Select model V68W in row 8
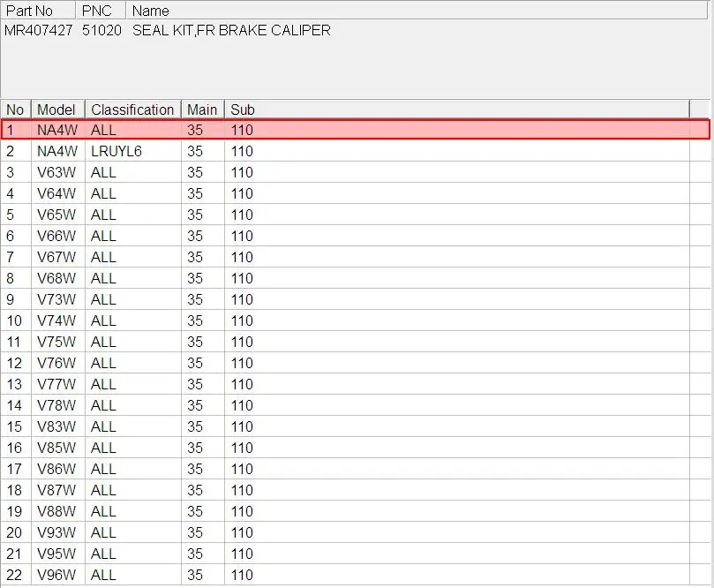The width and height of the screenshot is (714, 588). (56, 278)
